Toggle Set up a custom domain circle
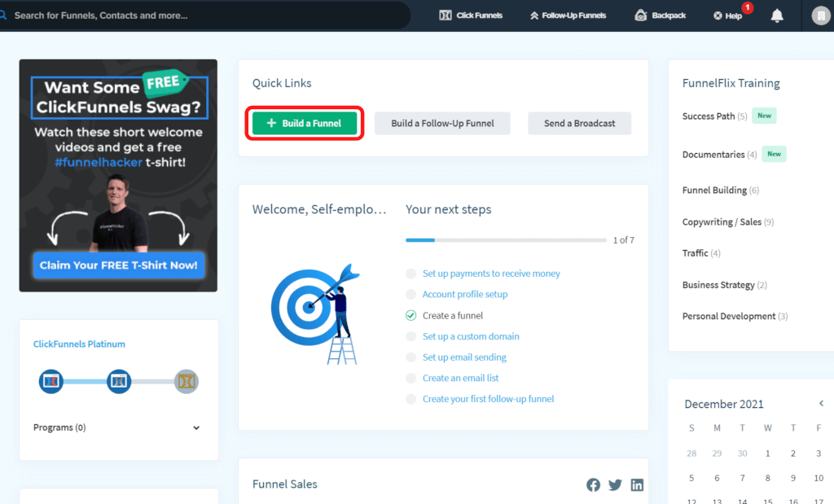Viewport: 834px width, 504px height. coord(410,336)
